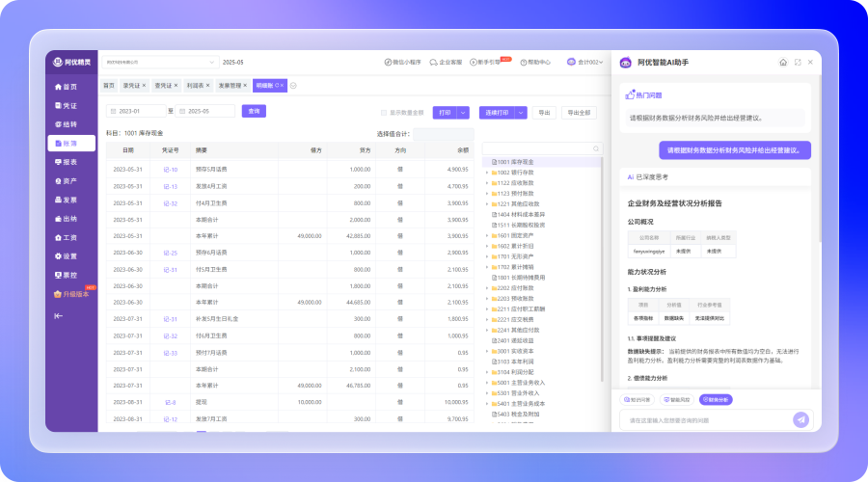Open the 打印 button dropdown arrow

463,113
